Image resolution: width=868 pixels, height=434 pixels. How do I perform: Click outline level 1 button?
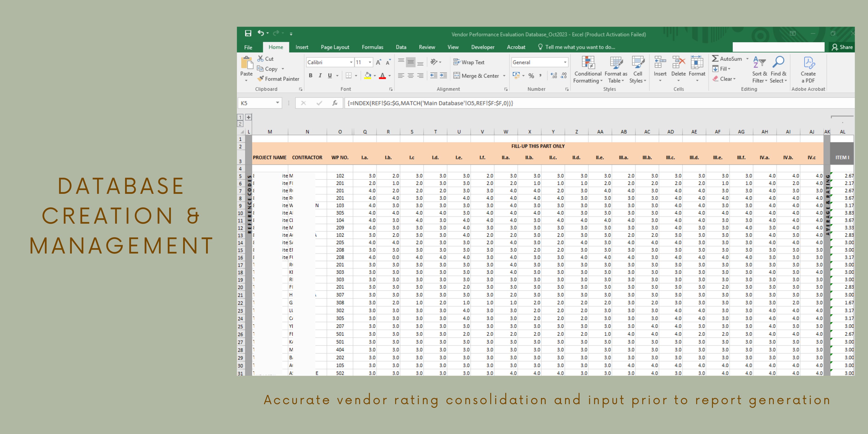(240, 117)
